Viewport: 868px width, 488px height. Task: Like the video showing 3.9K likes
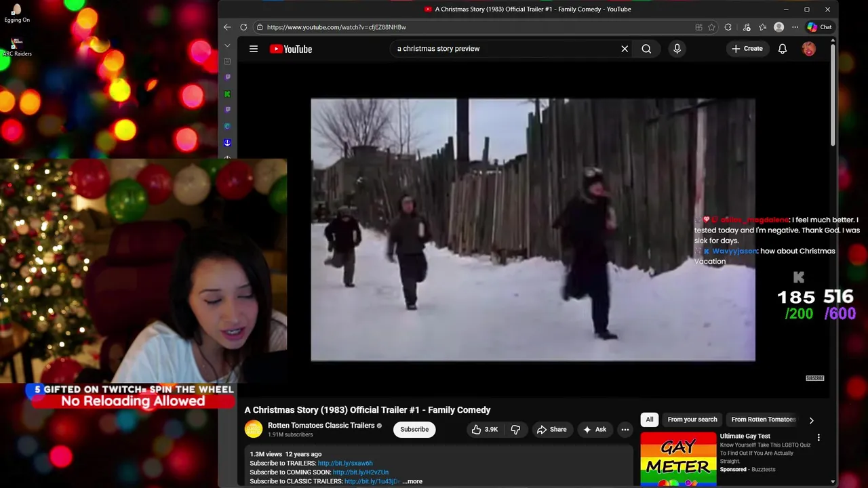coord(485,429)
